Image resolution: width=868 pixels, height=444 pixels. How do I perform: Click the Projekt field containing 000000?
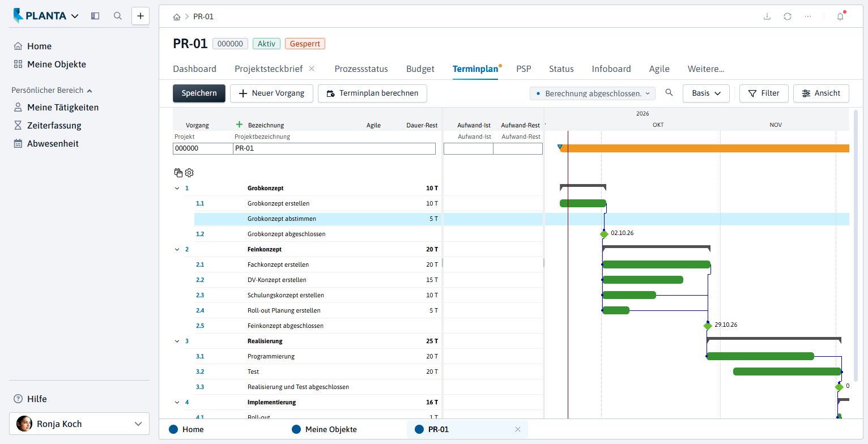pyautogui.click(x=203, y=148)
